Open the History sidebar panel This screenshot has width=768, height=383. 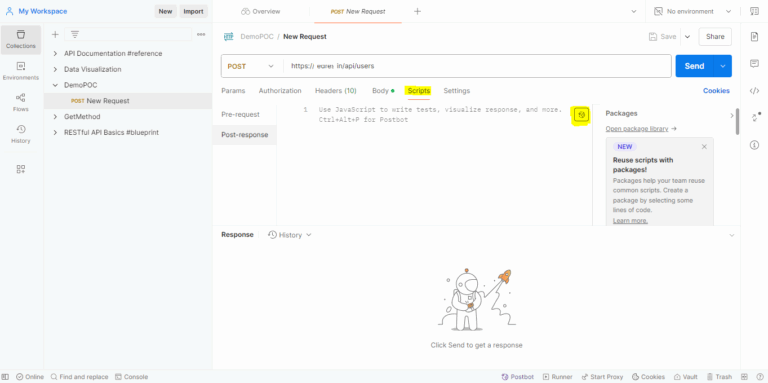[21, 134]
